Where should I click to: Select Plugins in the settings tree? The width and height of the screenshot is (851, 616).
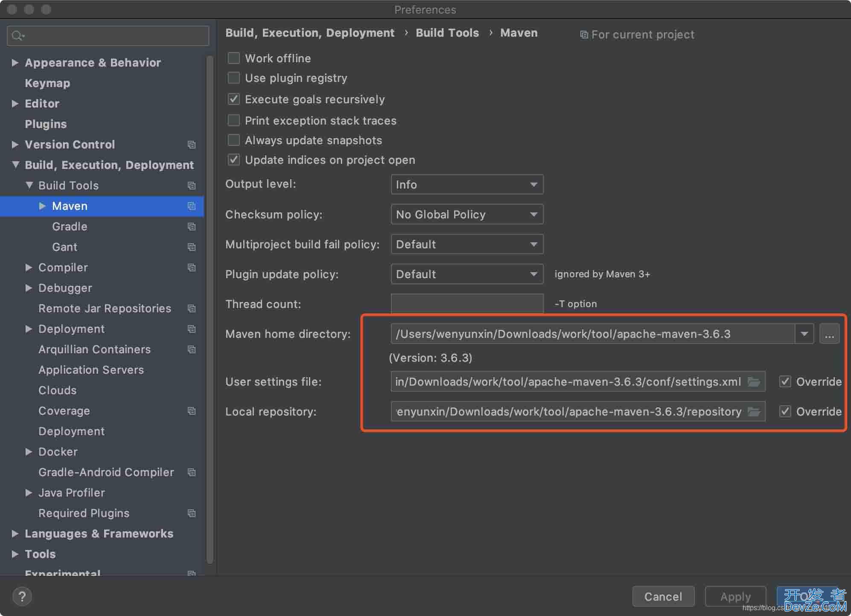[46, 124]
